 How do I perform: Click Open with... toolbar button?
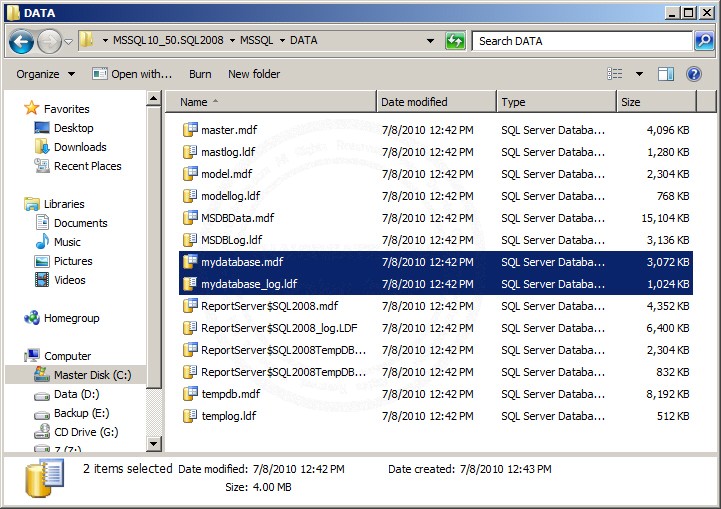pyautogui.click(x=132, y=74)
